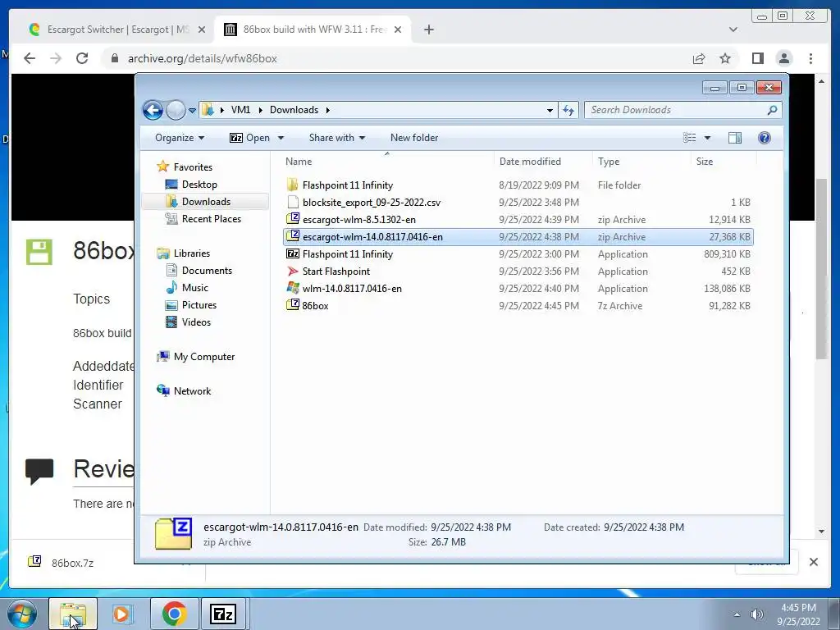The width and height of the screenshot is (840, 630).
Task: Close the Escargot Switcher browser tab
Action: (202, 30)
